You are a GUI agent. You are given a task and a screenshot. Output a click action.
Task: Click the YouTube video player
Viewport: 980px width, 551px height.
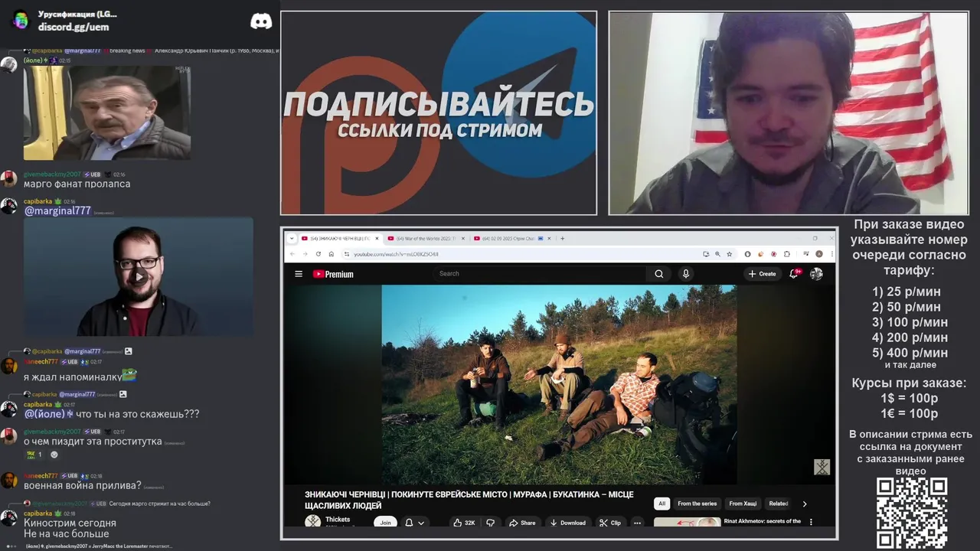[x=559, y=385]
